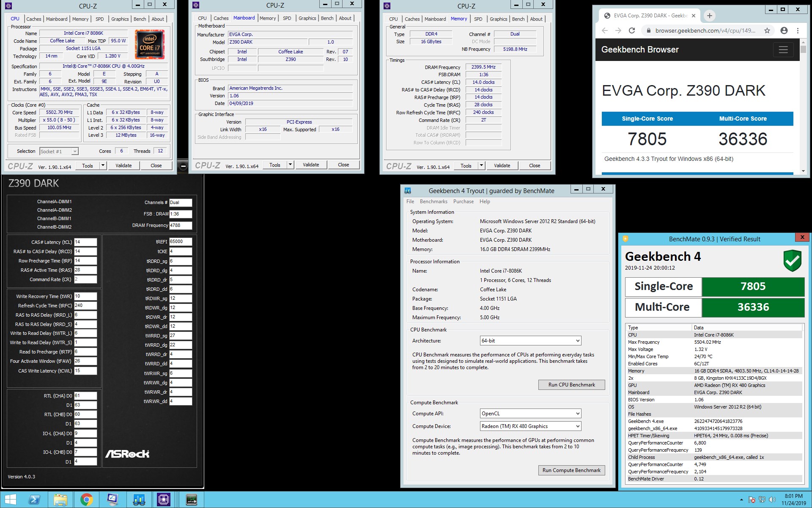The image size is (812, 508).
Task: Reload the Geekbench Browser page
Action: [632, 30]
